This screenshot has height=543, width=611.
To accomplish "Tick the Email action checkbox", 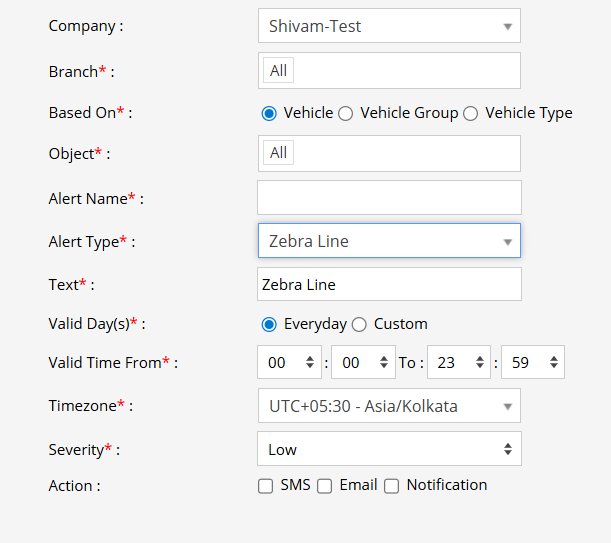I will coord(325,486).
